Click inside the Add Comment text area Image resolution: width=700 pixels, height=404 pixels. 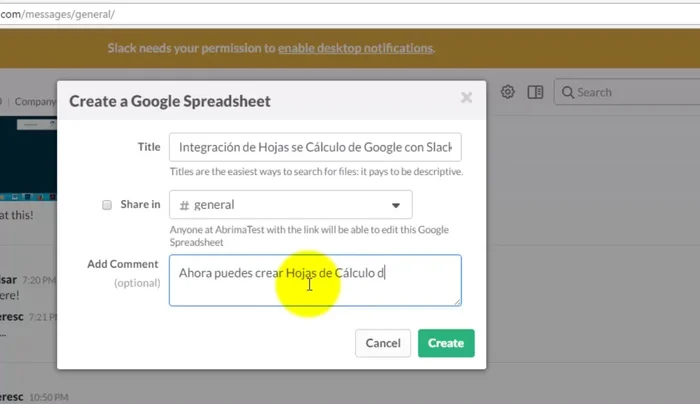pyautogui.click(x=315, y=280)
